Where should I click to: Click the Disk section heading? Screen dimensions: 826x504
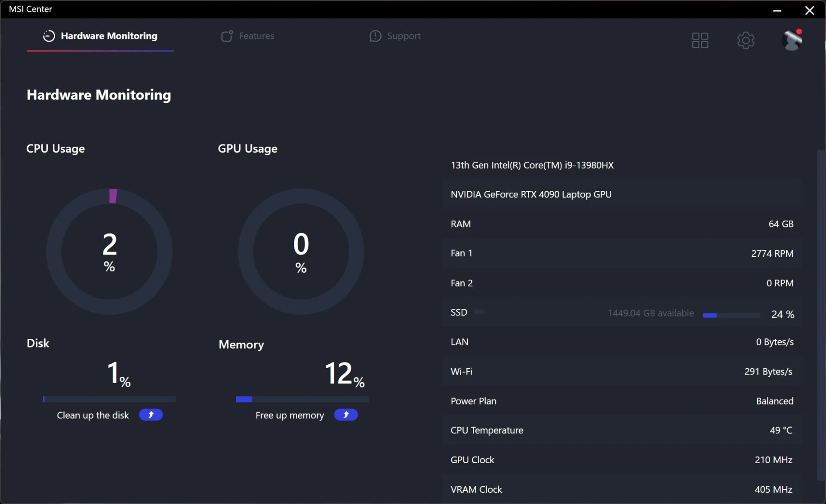point(38,343)
